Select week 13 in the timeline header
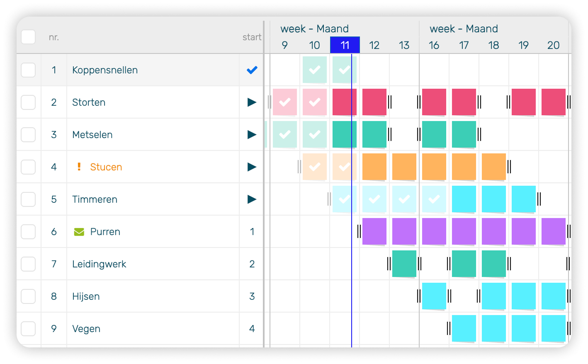Screen dimensions: 588x364 (x=404, y=45)
